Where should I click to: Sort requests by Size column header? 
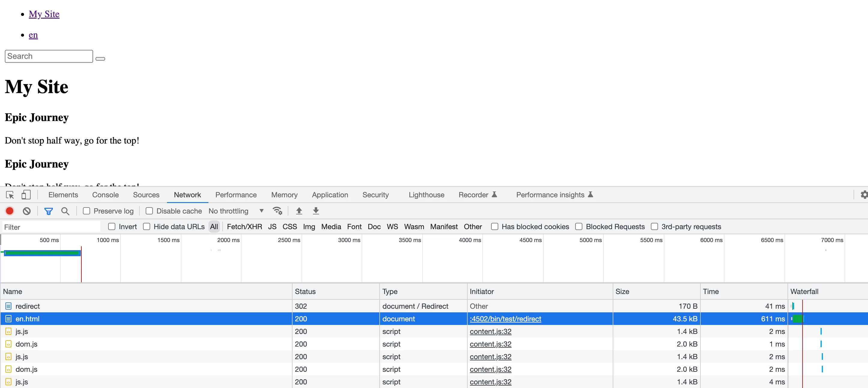622,291
